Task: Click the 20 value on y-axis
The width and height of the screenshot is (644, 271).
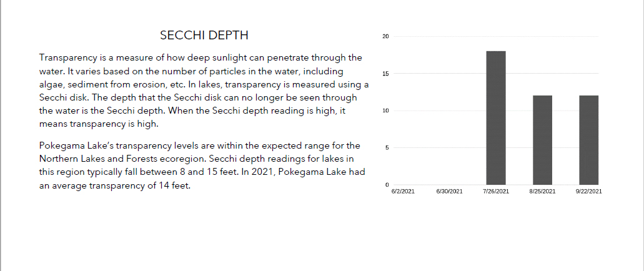Action: tap(385, 37)
